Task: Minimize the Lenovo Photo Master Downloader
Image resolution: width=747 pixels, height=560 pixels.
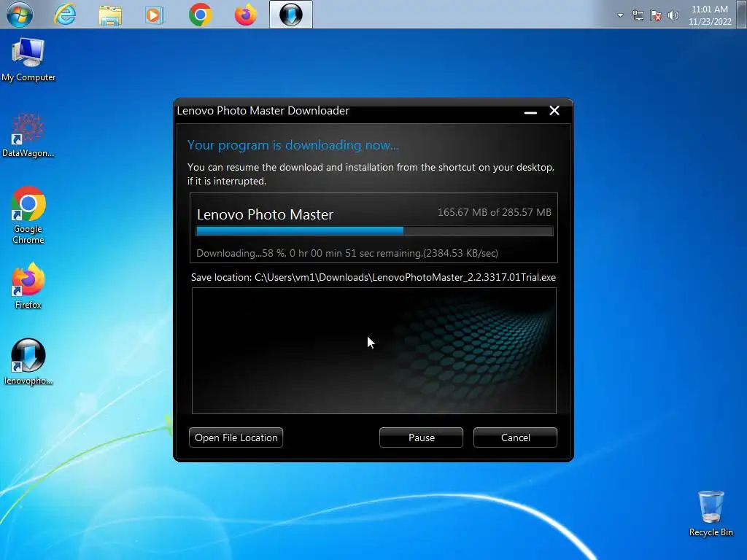Action: tap(531, 112)
